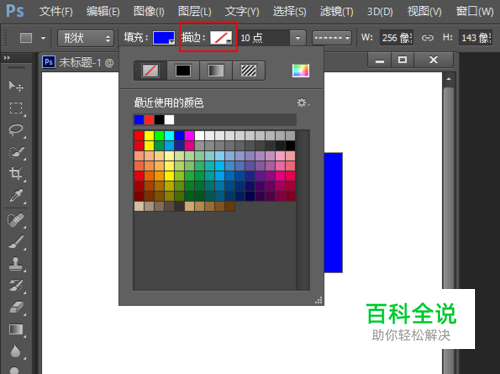Minimize the document window
This screenshot has width=500, height=374.
click(379, 60)
